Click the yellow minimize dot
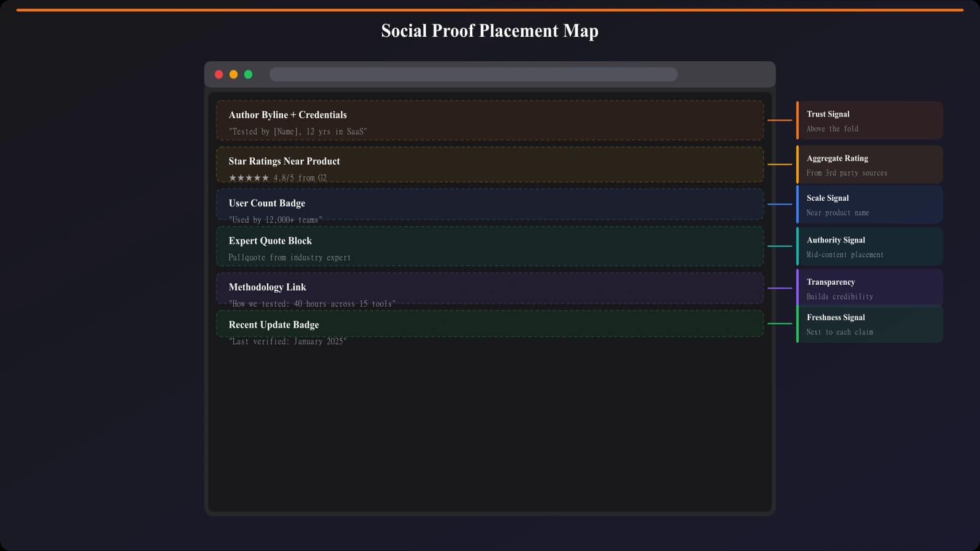Viewport: 980px width, 551px height. 233,74
